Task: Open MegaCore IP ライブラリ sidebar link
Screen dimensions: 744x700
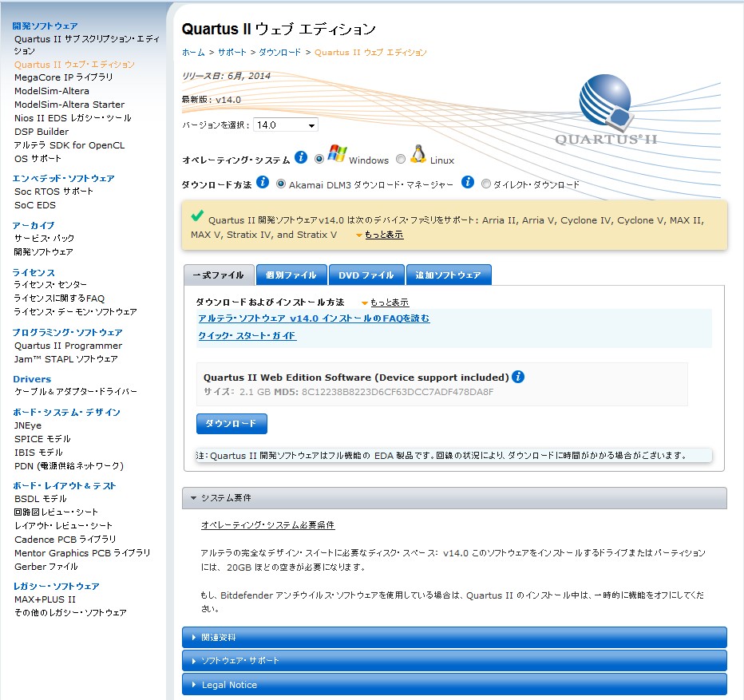Action: click(x=64, y=77)
